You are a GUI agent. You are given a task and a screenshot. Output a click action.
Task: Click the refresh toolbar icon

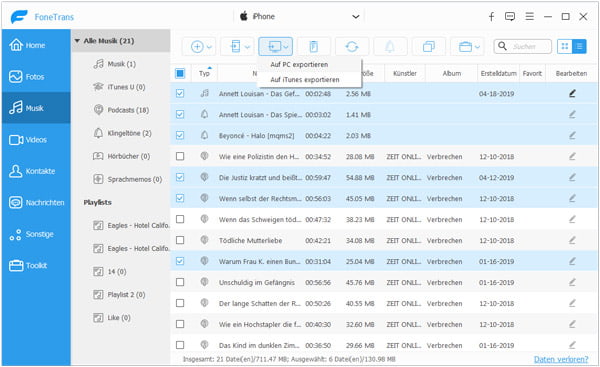click(352, 47)
